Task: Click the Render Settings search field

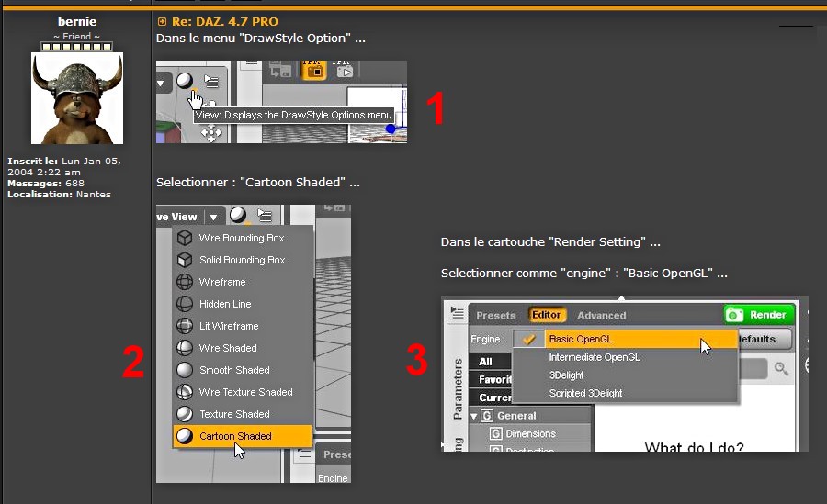Action: tap(754, 369)
